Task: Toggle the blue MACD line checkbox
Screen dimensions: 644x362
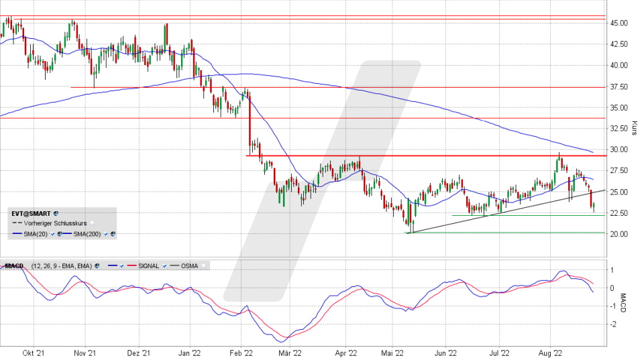Action: click(x=121, y=266)
